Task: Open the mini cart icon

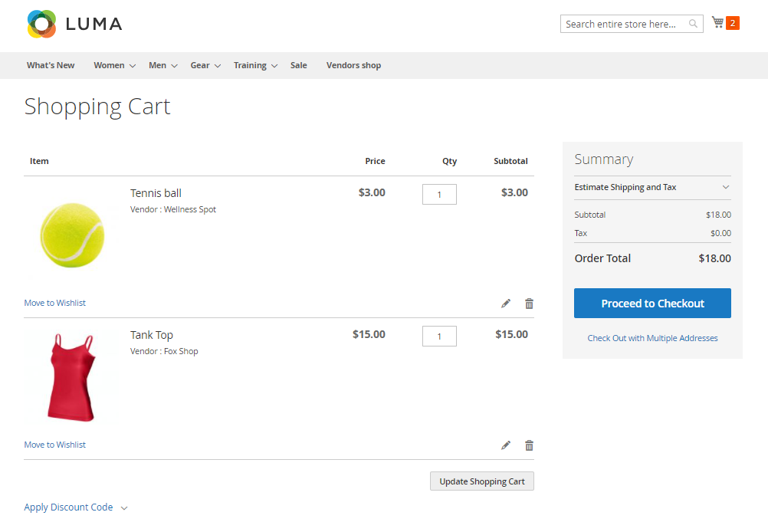Action: (718, 23)
